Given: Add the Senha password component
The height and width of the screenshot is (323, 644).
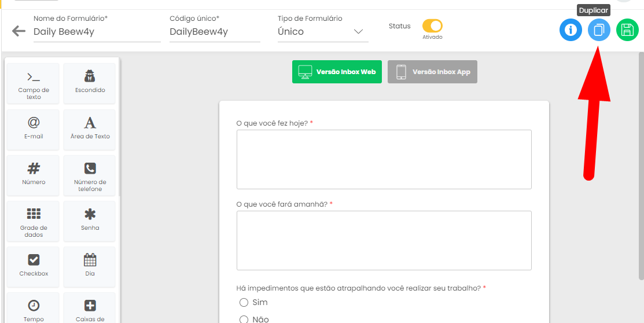Looking at the screenshot, I should coord(90,221).
